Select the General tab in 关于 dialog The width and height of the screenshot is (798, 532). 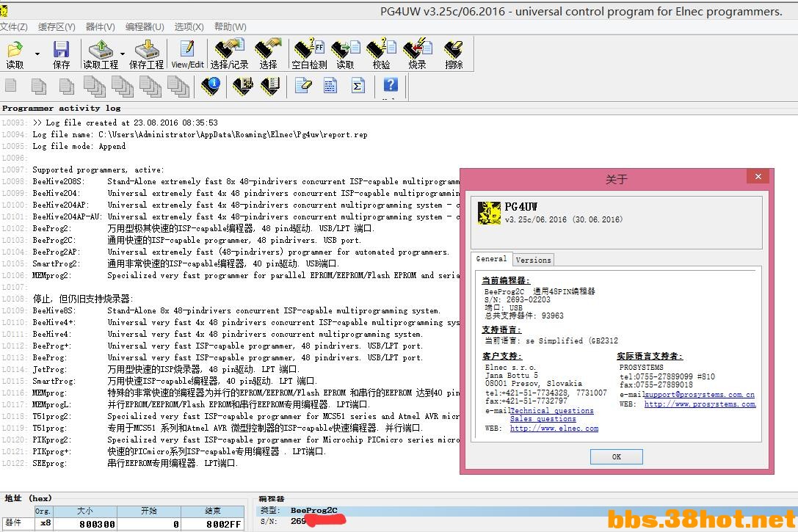click(491, 259)
